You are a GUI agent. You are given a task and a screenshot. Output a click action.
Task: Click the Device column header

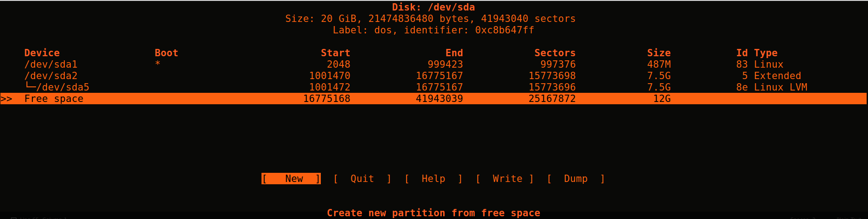[42, 53]
